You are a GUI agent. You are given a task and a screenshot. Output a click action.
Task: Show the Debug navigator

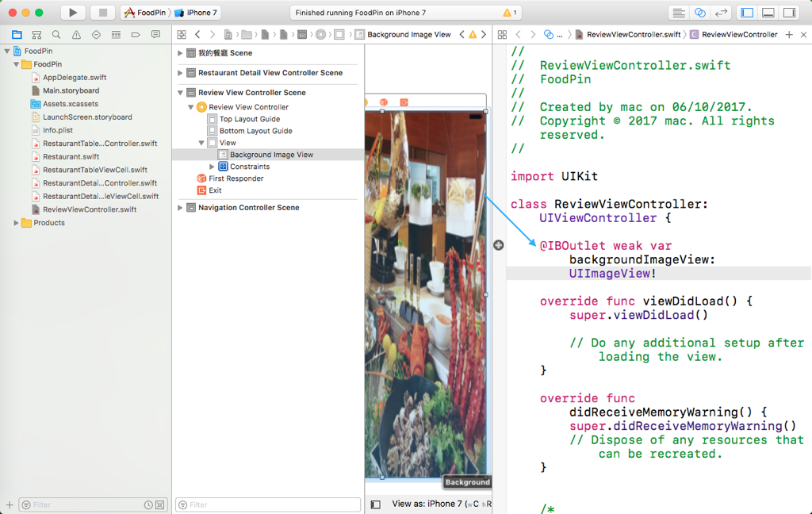tap(116, 35)
